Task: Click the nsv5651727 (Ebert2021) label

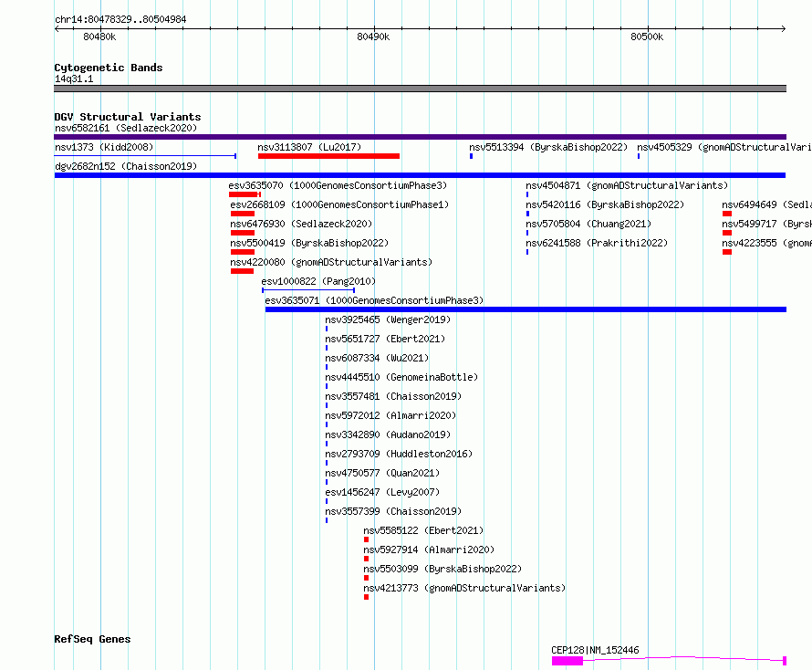Action: (385, 339)
